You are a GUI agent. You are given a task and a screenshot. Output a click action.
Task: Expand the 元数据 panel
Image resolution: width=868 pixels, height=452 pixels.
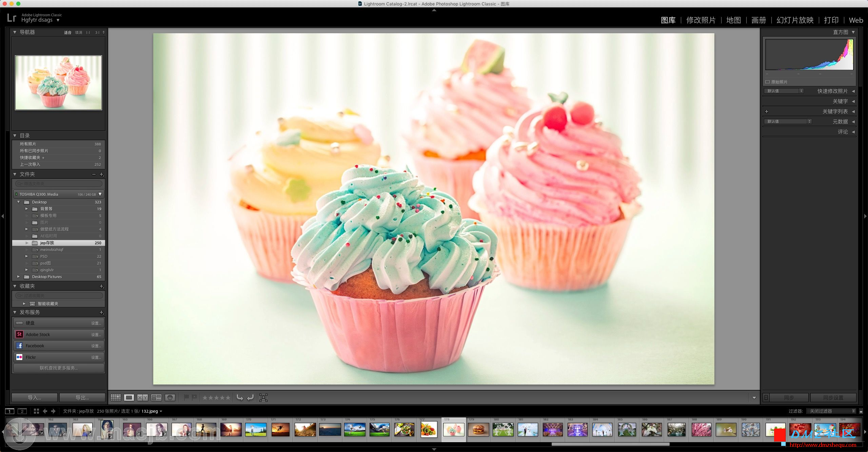tap(853, 121)
